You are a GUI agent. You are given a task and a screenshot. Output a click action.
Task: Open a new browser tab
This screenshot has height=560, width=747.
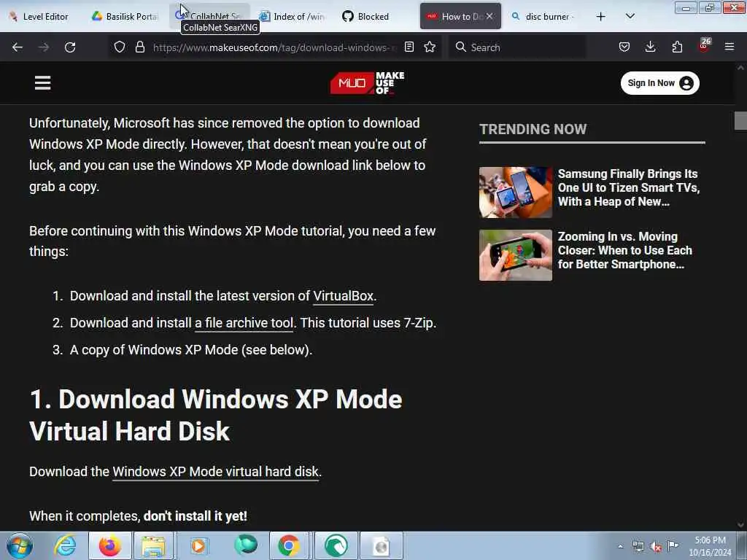pyautogui.click(x=601, y=17)
